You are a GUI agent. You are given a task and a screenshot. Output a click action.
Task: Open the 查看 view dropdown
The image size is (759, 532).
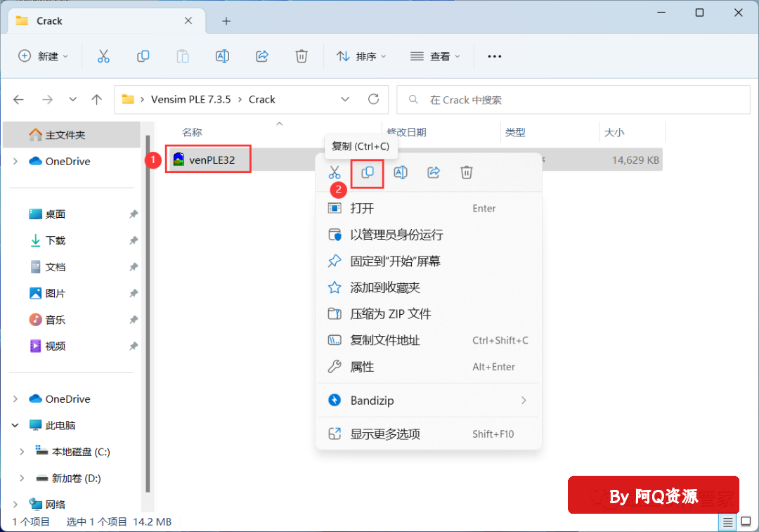point(436,56)
